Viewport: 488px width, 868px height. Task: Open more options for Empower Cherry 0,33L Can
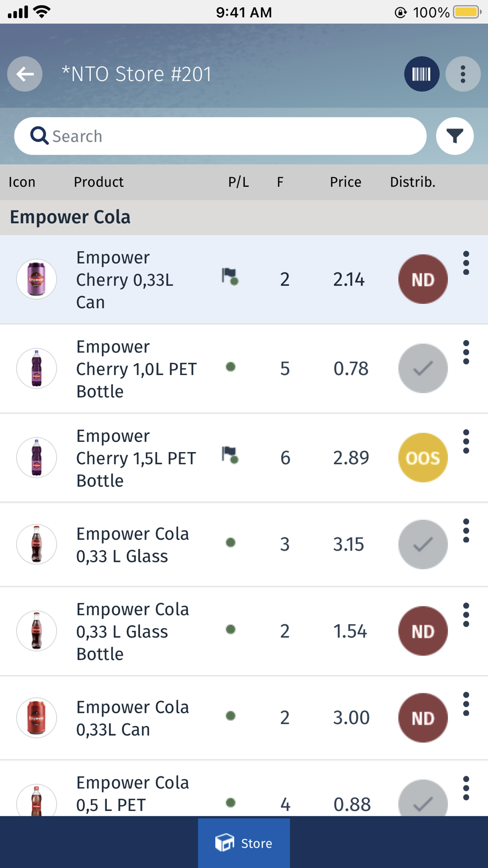point(466,263)
